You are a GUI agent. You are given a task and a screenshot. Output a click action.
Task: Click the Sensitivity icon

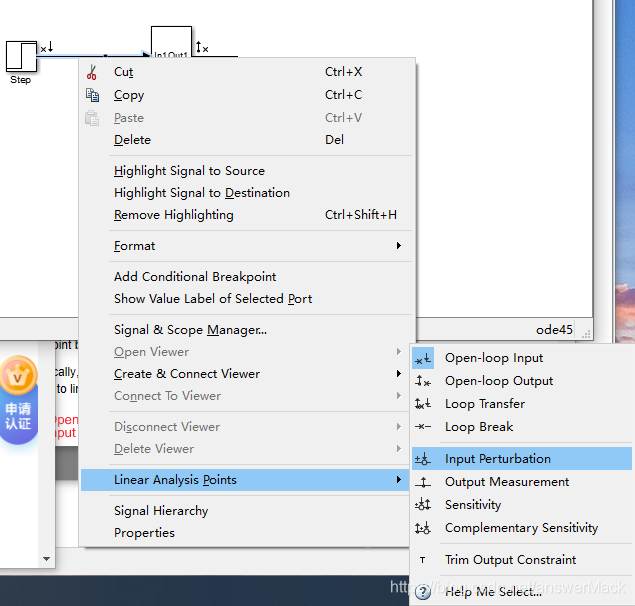(423, 505)
